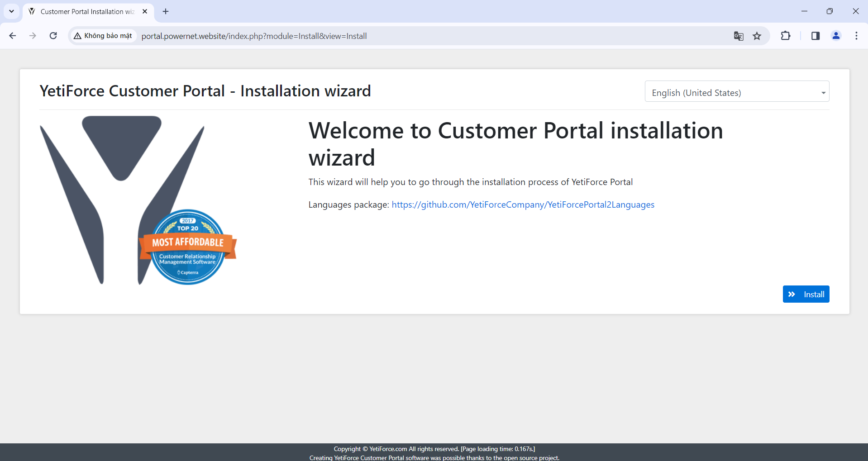Open the Google Translate page icon
This screenshot has width=868, height=461.
click(738, 36)
